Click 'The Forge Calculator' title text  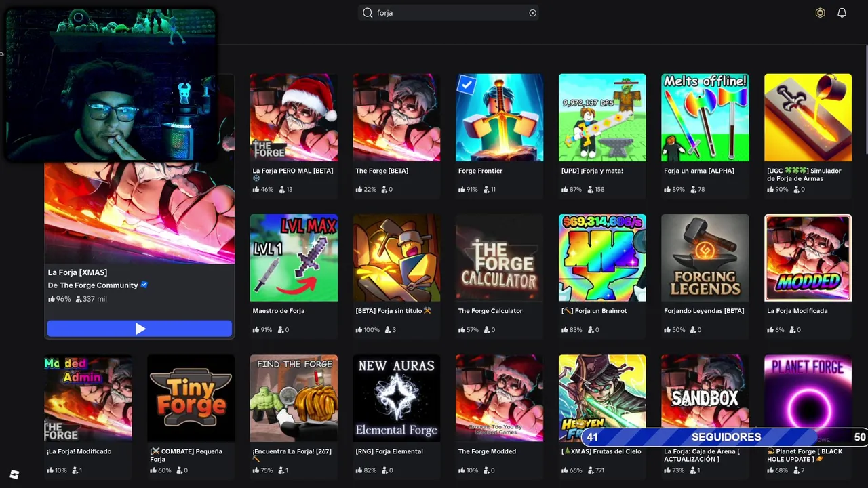coord(490,311)
